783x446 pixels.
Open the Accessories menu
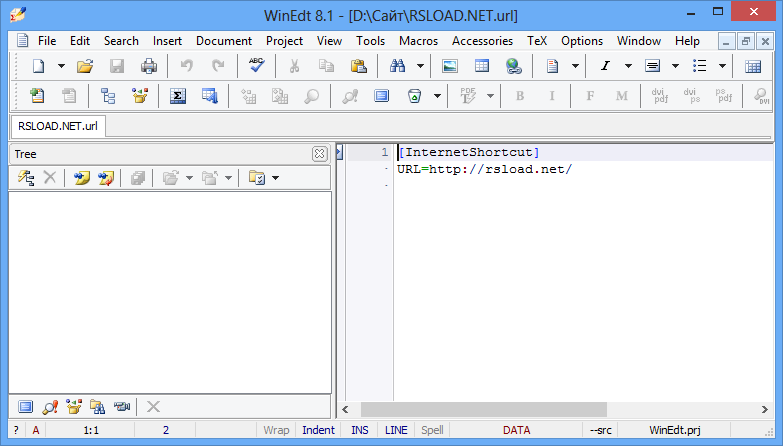pos(482,41)
